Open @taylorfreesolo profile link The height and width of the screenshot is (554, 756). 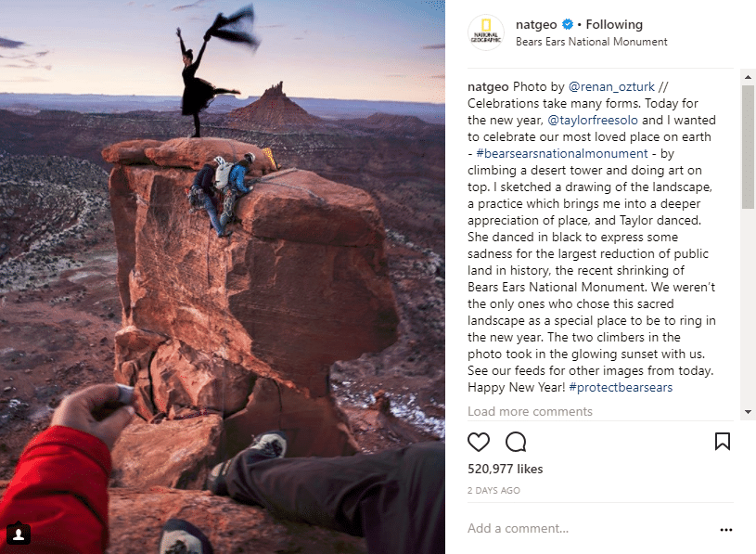tap(593, 120)
